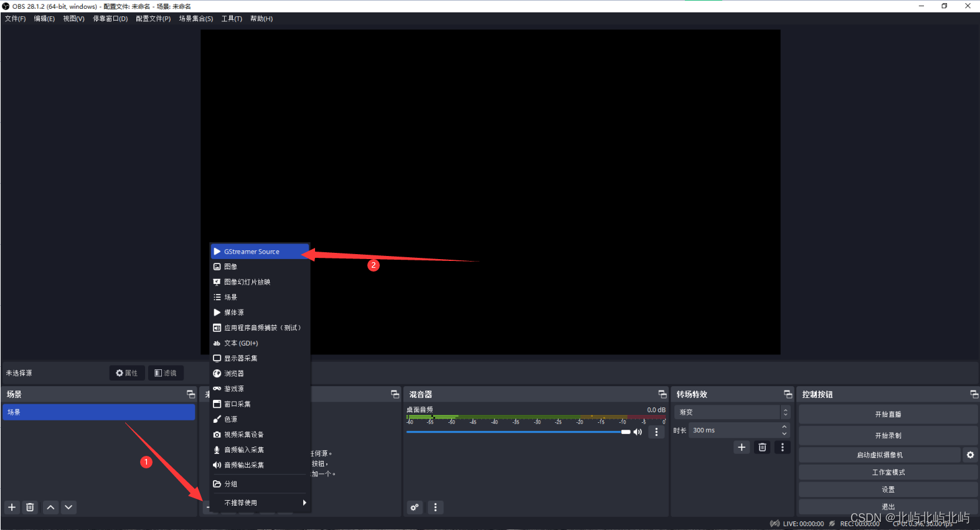
Task: Add a 浏览器 source
Action: coord(260,374)
